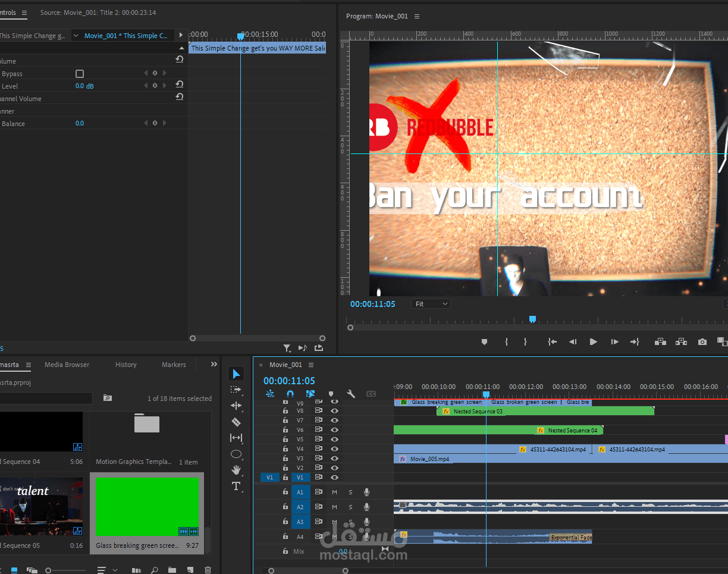The width and height of the screenshot is (728, 574).
Task: Toggle lock on track V4
Action: pos(285,449)
